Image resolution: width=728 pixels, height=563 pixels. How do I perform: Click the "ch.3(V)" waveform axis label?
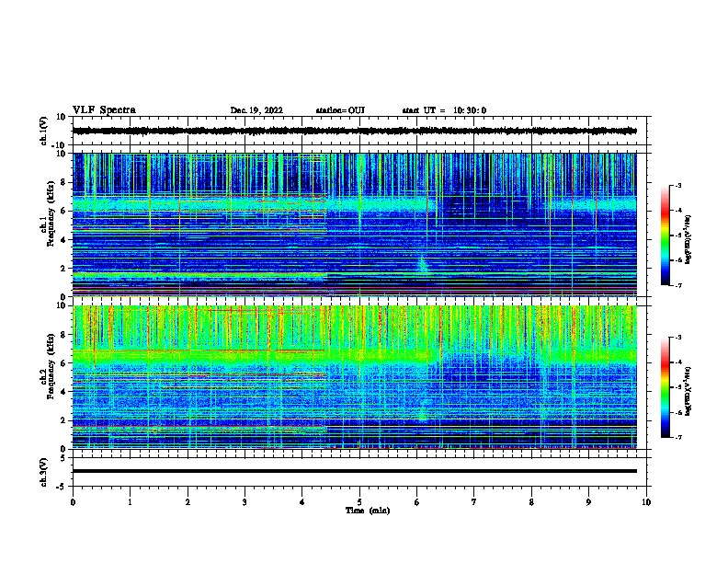(x=44, y=472)
